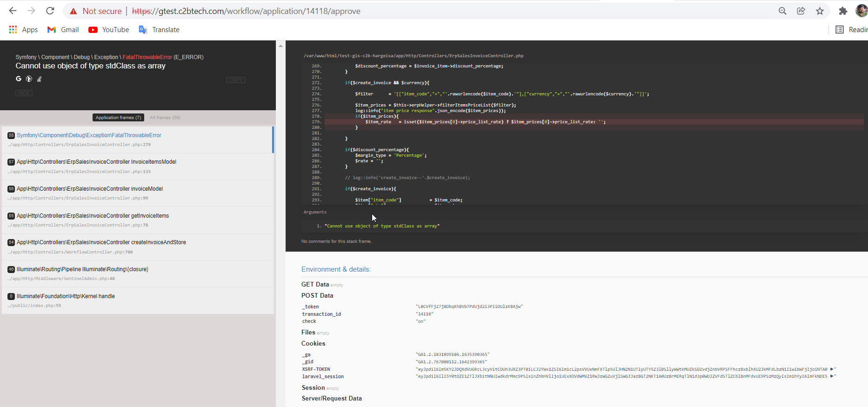
Task: Click the Not secure warning icon
Action: 73,11
